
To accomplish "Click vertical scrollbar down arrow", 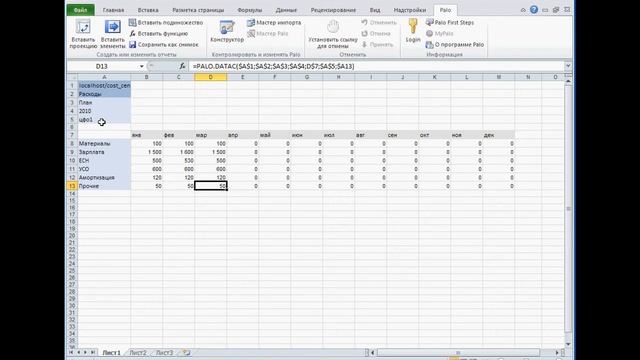I will [568, 344].
